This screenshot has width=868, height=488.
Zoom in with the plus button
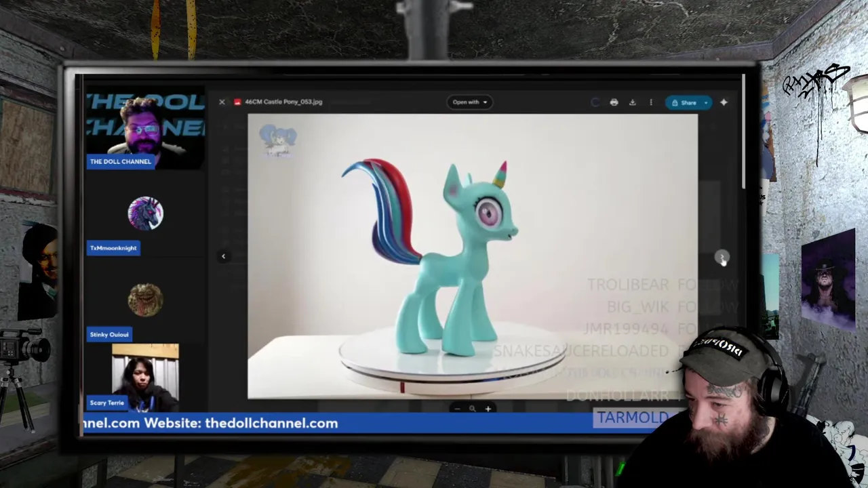[488, 409]
